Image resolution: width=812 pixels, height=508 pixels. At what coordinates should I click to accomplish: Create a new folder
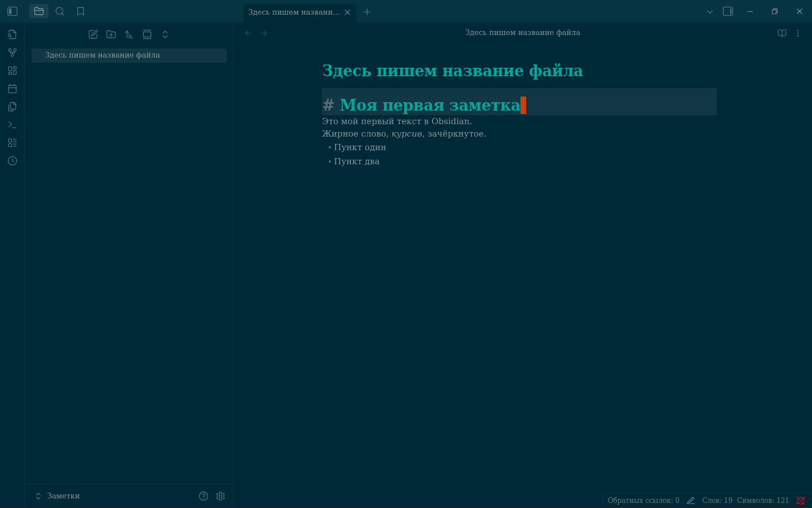tap(111, 34)
